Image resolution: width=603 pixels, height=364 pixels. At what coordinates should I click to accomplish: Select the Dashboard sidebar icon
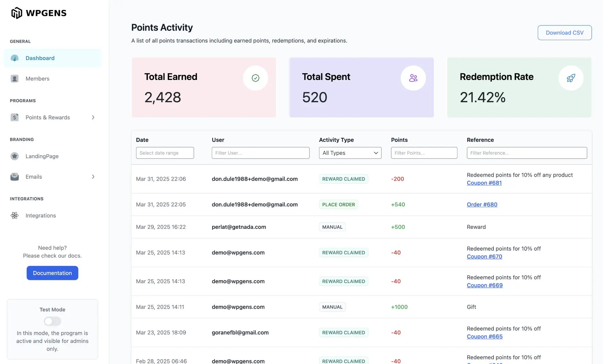click(x=14, y=58)
